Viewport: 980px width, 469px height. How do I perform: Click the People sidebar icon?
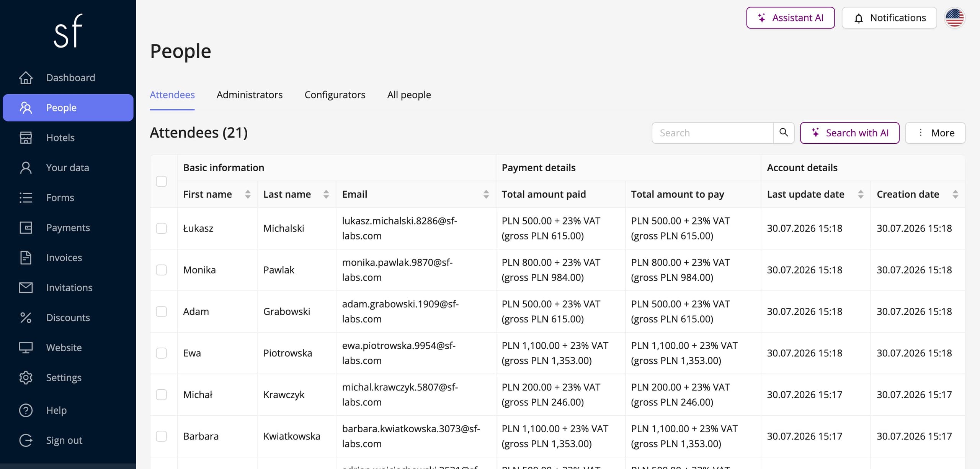click(26, 108)
